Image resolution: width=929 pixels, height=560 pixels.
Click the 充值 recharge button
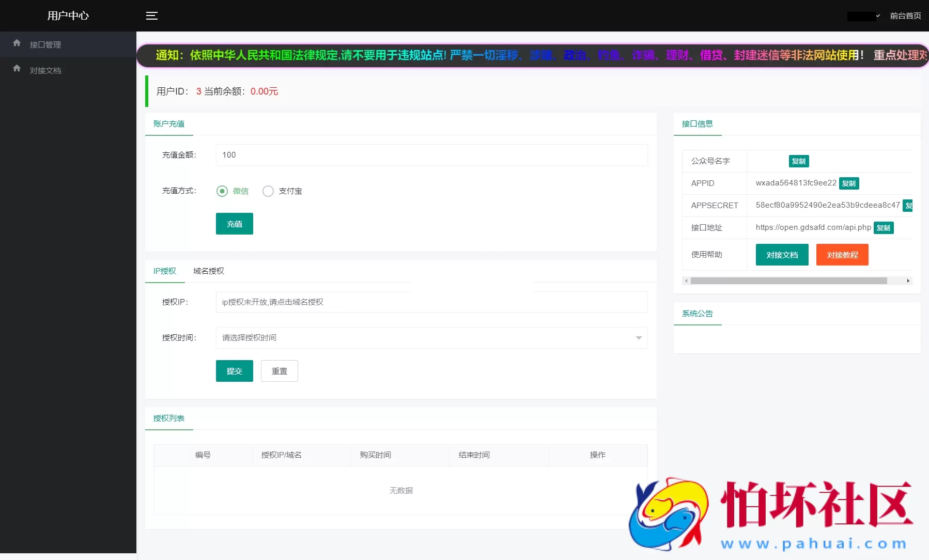click(234, 224)
